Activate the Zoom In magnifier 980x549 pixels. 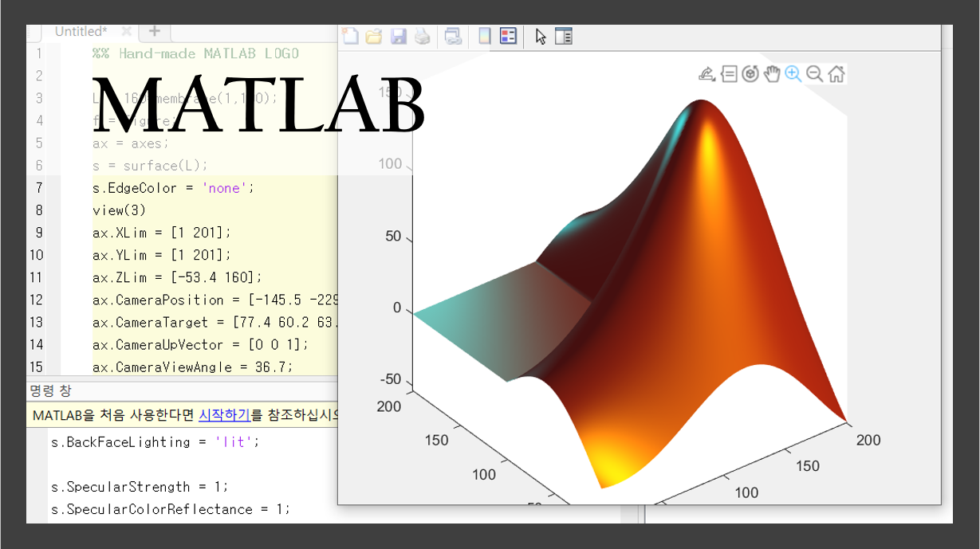click(793, 74)
